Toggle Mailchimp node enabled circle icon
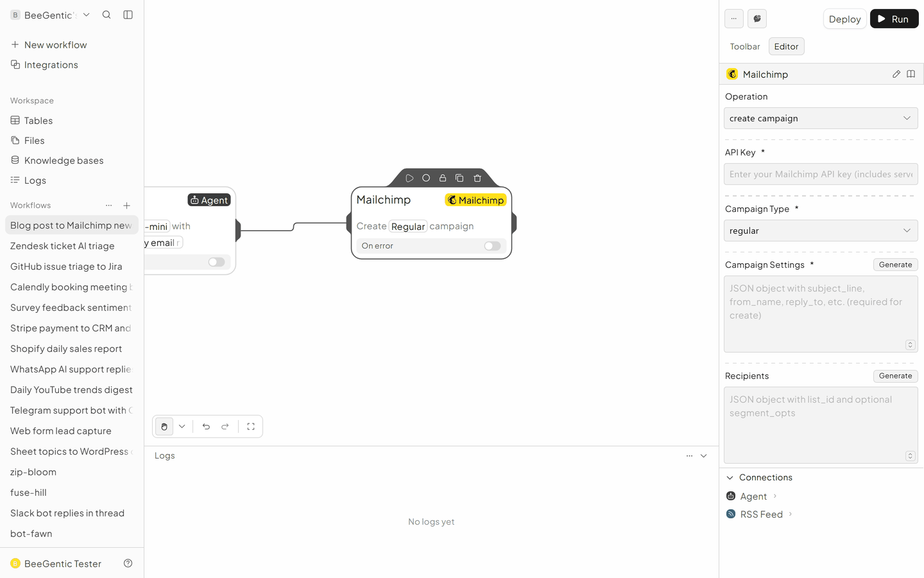This screenshot has height=578, width=924. (426, 178)
